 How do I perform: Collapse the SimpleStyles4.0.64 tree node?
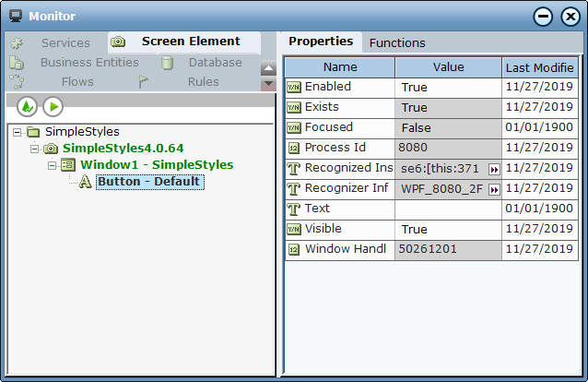coord(34,149)
